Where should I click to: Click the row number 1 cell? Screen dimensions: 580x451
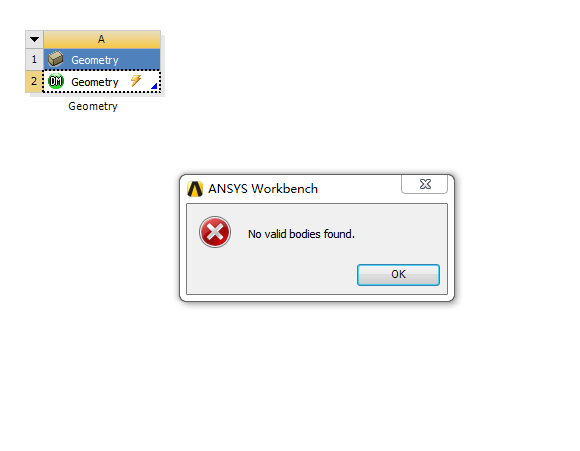tap(34, 59)
